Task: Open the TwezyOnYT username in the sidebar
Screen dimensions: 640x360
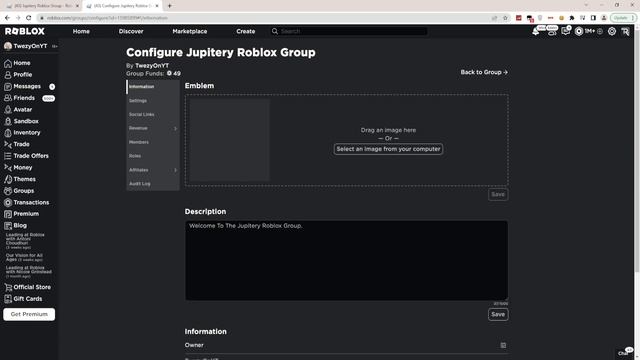Action: pyautogui.click(x=30, y=46)
